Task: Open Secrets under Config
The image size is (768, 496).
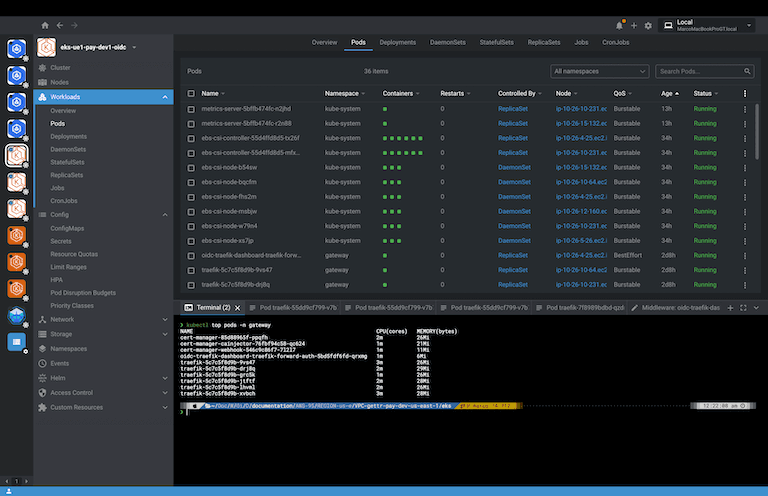Action: [x=61, y=241]
